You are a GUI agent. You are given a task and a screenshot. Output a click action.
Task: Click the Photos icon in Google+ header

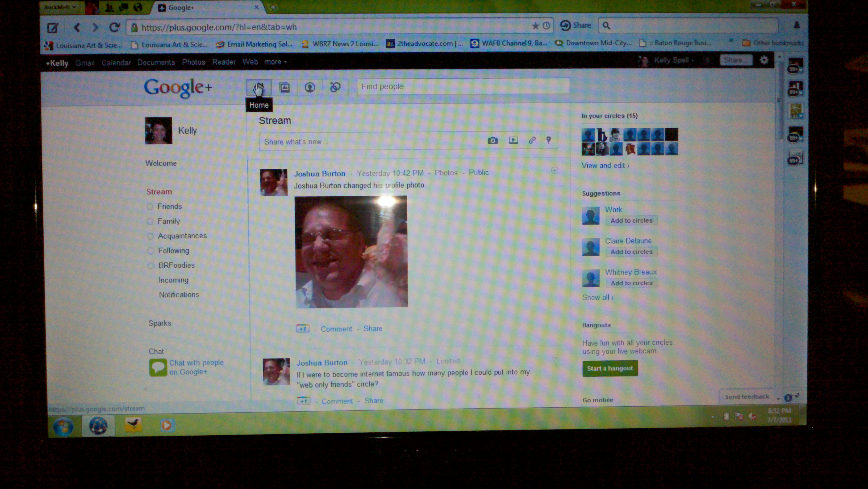point(285,87)
